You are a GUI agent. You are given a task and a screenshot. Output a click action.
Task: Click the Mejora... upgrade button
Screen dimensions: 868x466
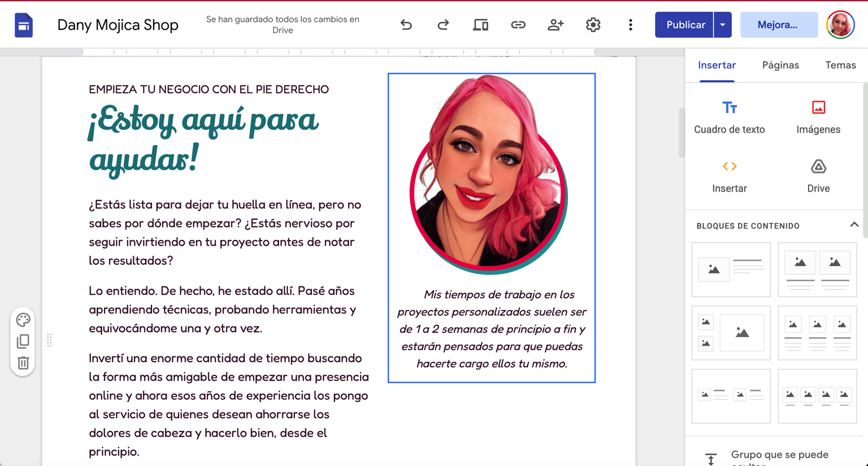click(779, 25)
